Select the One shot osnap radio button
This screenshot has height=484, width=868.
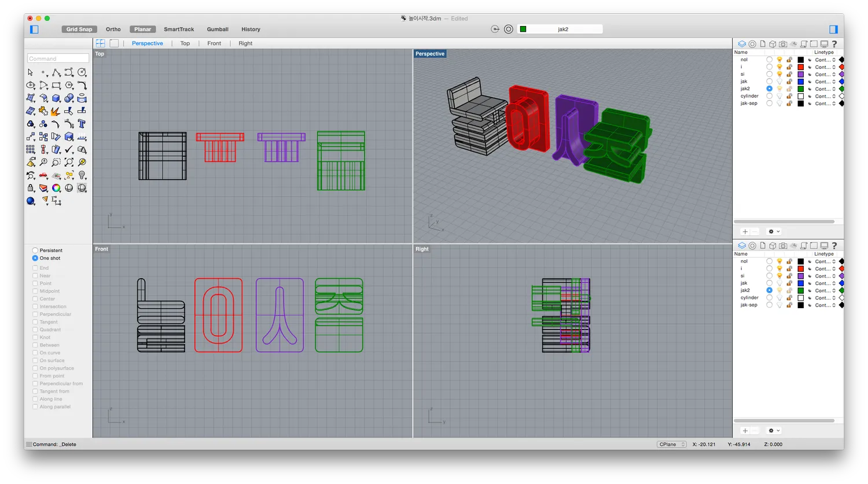[x=35, y=258]
